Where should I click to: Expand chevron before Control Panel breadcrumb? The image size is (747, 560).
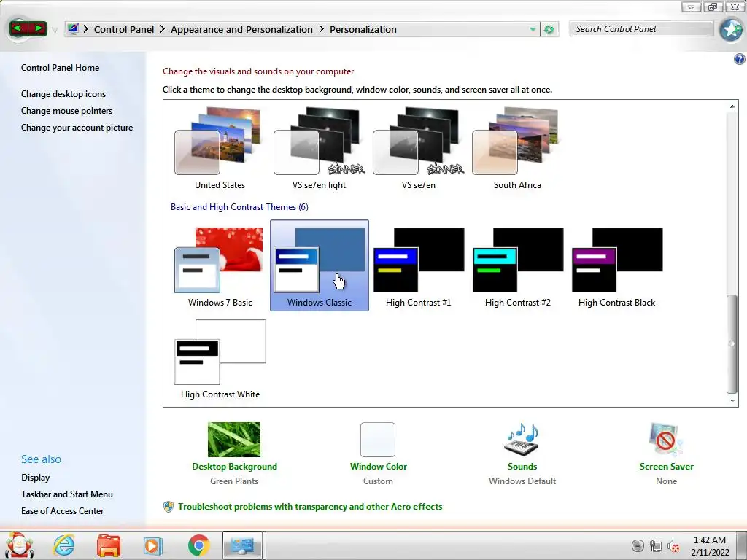click(x=86, y=29)
